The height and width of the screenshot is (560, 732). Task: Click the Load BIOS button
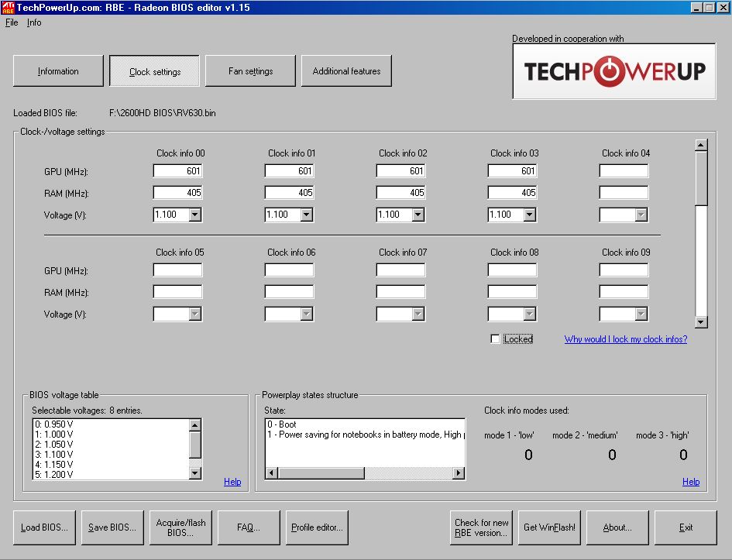44,527
